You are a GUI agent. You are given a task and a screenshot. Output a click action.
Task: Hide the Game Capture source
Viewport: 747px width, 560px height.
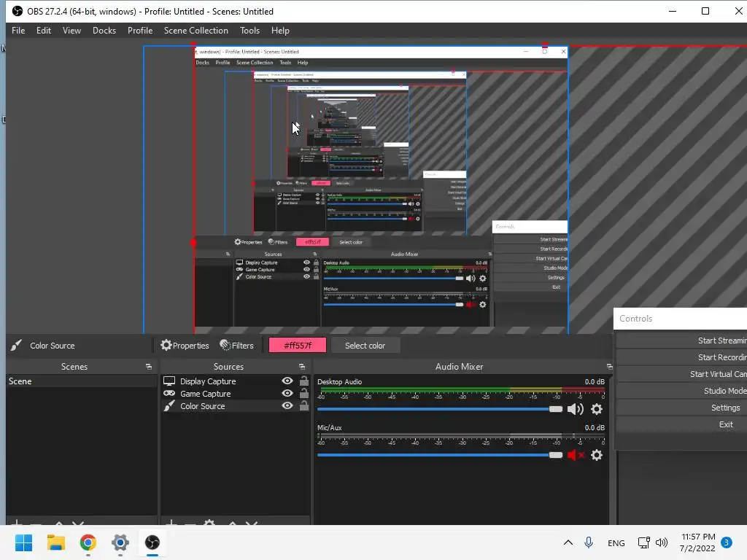[287, 393]
